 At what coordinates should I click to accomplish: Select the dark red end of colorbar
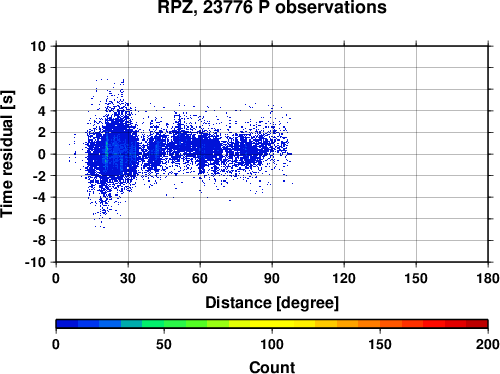pos(477,324)
